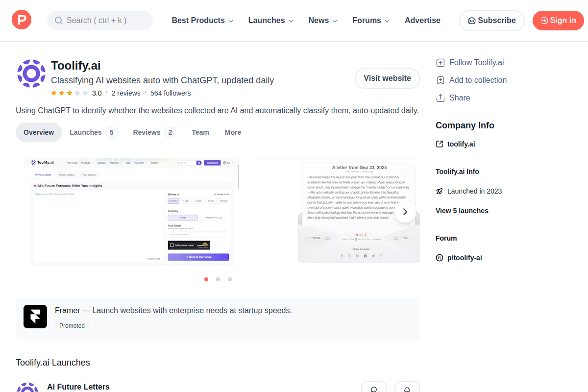Viewport: 588px width, 392px height.
Task: Click the comment icon on AI Future Letters
Action: (x=374, y=389)
